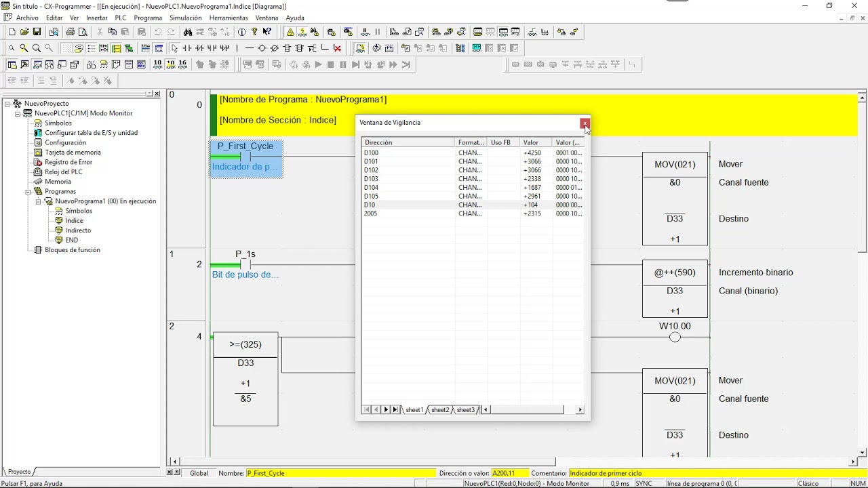The height and width of the screenshot is (488, 868).
Task: Toggle the Project Workspace view icon
Action: click(x=12, y=64)
